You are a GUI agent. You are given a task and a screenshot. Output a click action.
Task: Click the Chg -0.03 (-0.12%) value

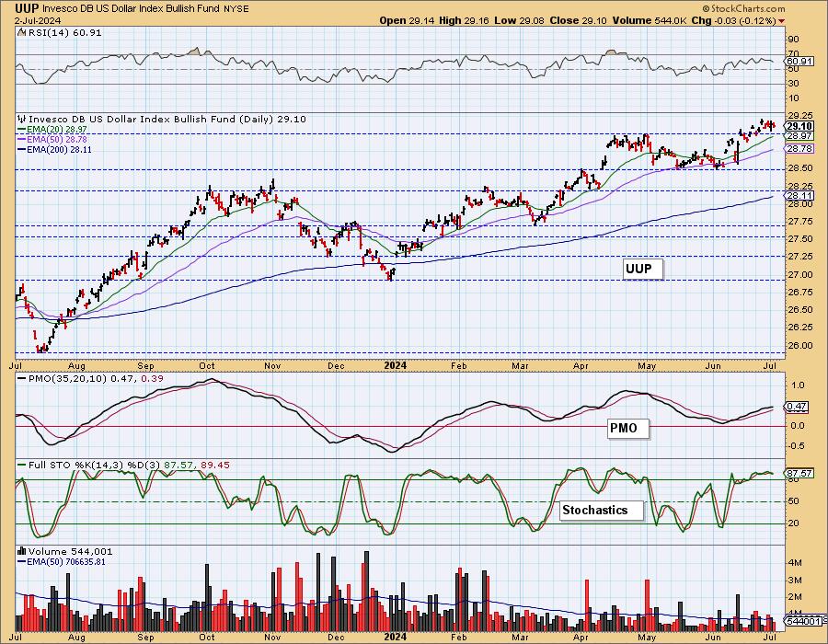[x=734, y=20]
